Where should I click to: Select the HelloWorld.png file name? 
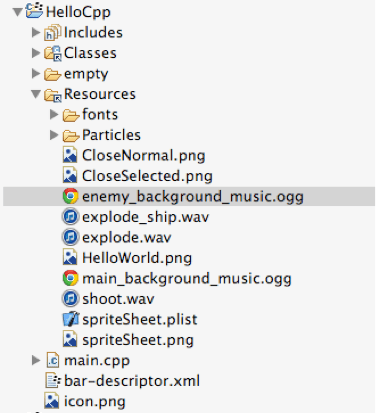tap(137, 258)
